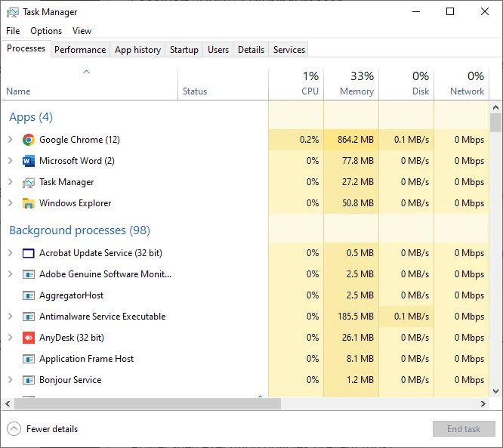Click the Microsoft Word icon

pyautogui.click(x=29, y=161)
